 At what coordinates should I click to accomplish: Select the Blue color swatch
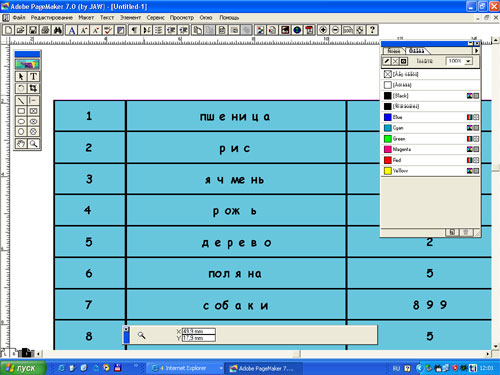tap(430, 117)
